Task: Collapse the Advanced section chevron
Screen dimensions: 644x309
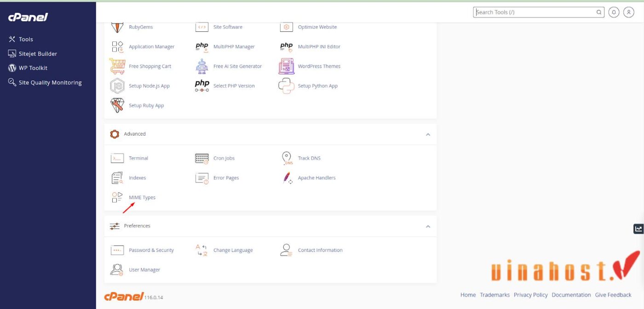Action: pos(428,134)
